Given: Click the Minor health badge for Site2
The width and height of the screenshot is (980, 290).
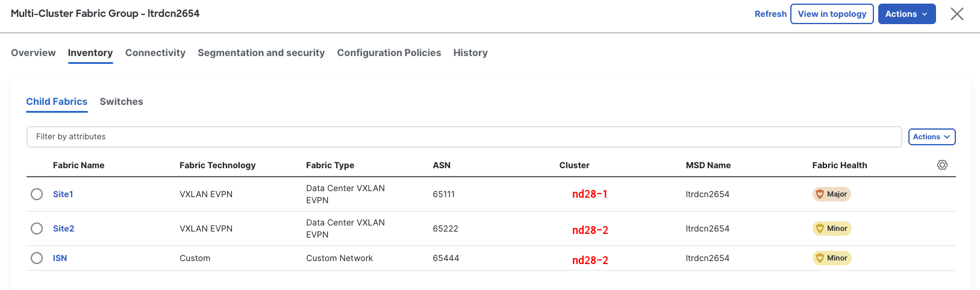Looking at the screenshot, I should (831, 229).
